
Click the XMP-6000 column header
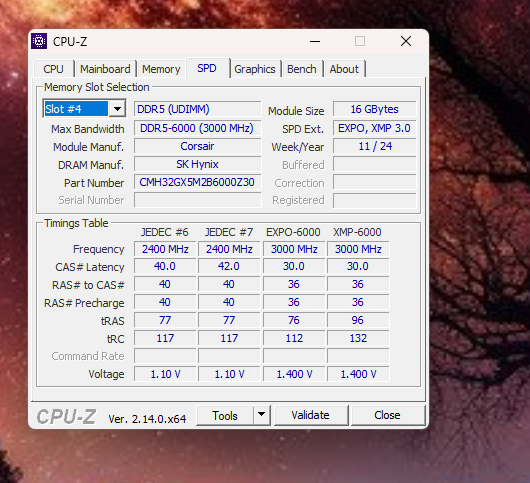357,232
